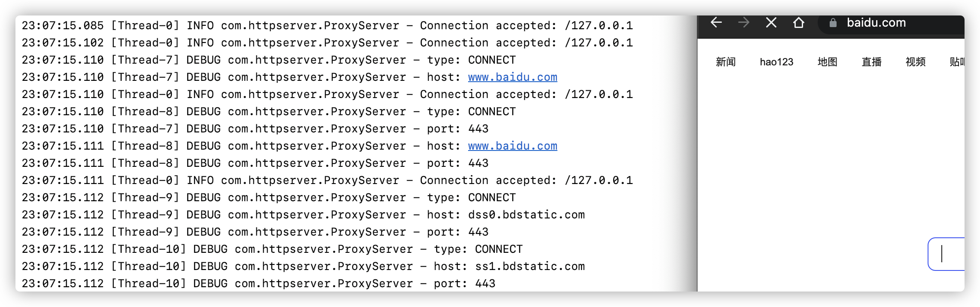Click the browser forward arrow
Screen dimensions: 980x307
tap(744, 22)
